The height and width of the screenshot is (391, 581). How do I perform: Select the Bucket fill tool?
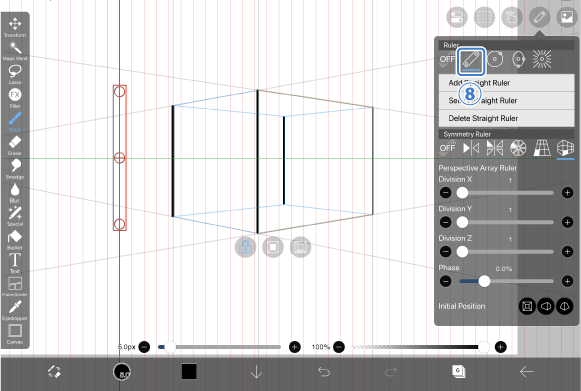point(15,239)
